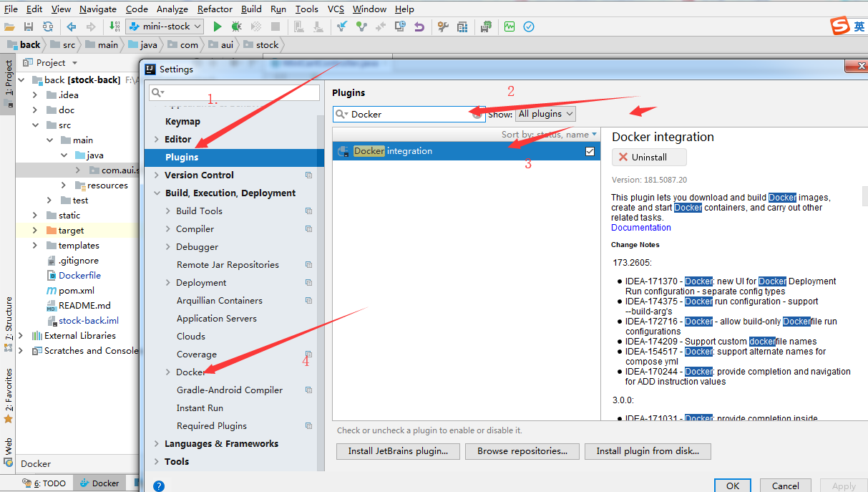Open the File menu
The image size is (868, 492).
click(11, 9)
